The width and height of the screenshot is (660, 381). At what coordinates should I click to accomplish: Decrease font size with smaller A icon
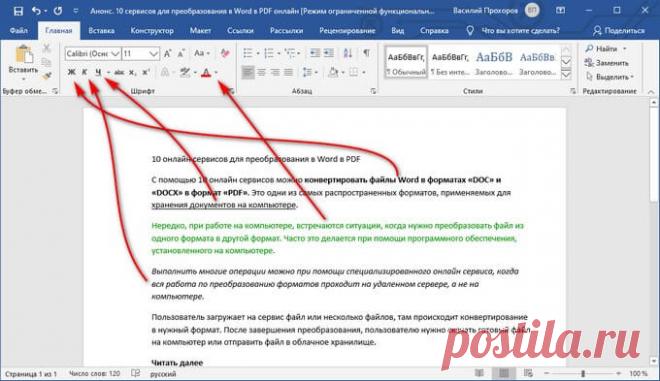[x=181, y=53]
